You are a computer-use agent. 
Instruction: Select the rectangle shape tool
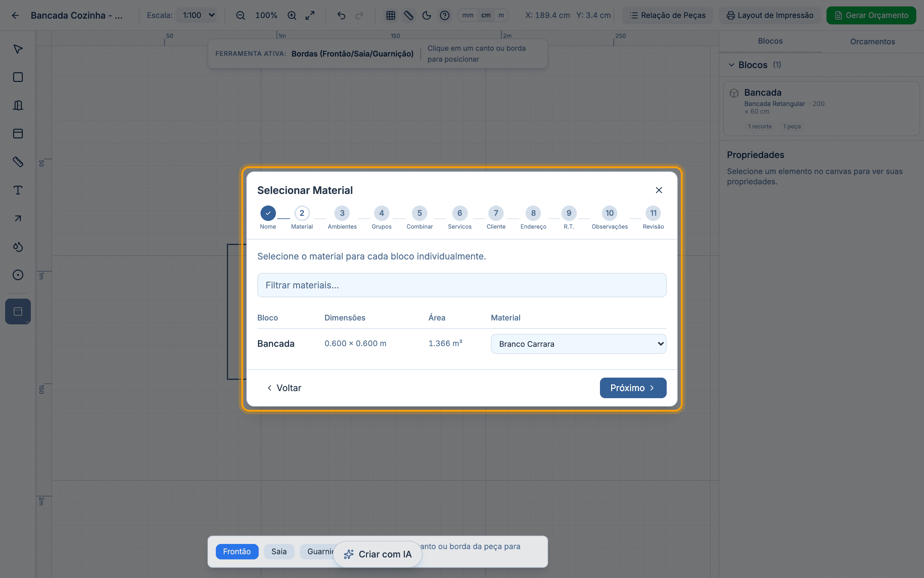tap(18, 77)
